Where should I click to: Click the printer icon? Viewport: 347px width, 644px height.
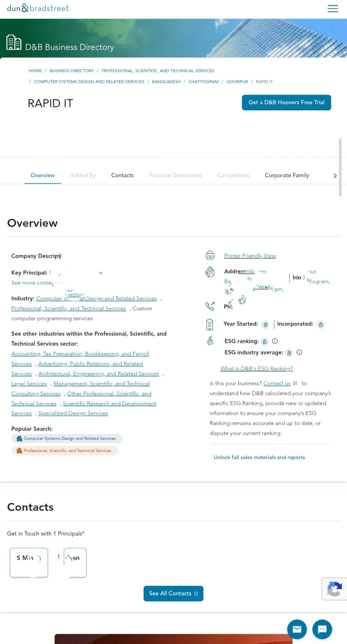[x=210, y=255]
